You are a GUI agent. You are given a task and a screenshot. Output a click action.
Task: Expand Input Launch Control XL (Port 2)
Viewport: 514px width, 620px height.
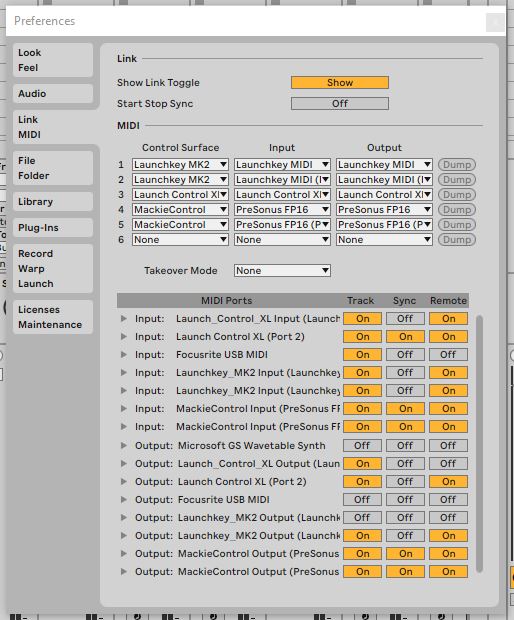(124, 337)
